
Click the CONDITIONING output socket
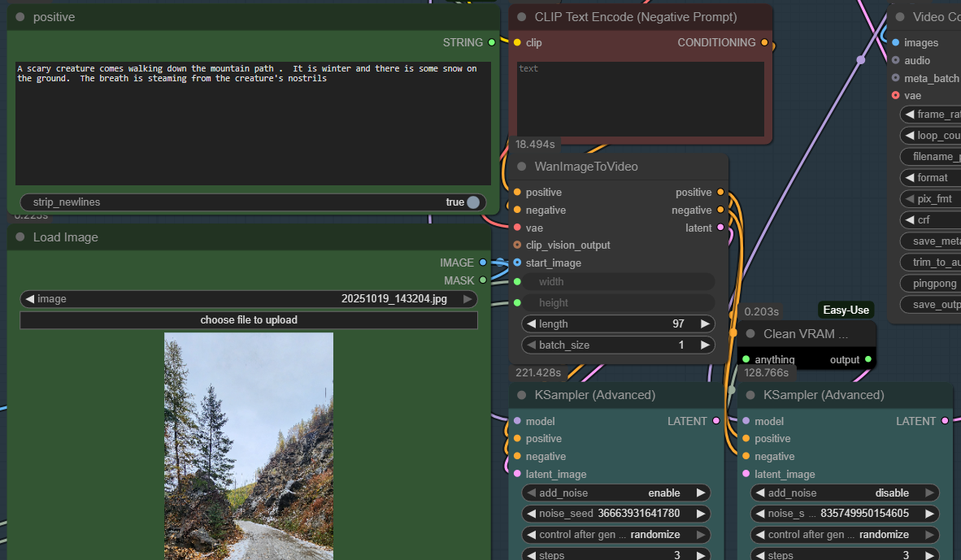point(764,42)
